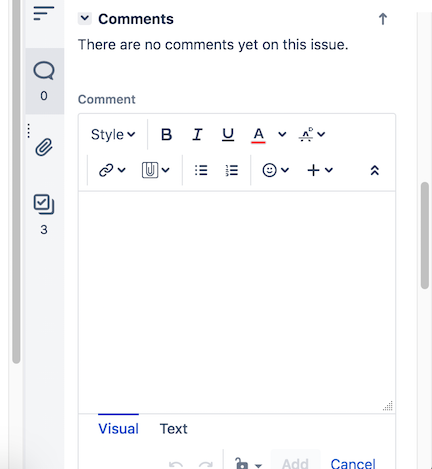
Task: Collapse the editor toolbar with double chevron
Action: point(375,170)
